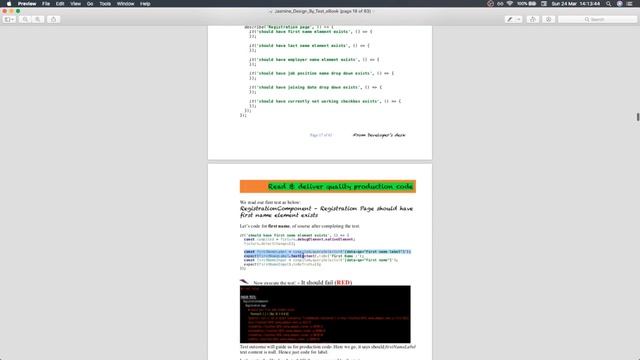Click 'should have joining date drop down exists' line
640x360 pixels.
point(316,87)
